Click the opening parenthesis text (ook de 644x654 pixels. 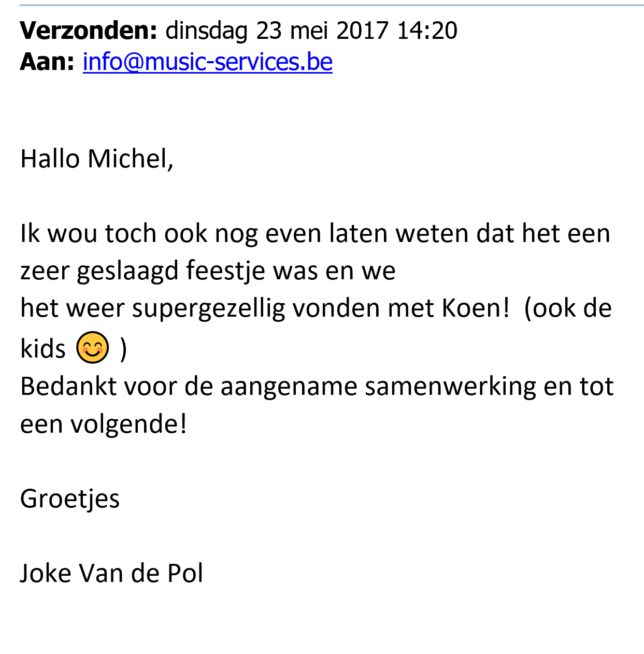coord(568,308)
